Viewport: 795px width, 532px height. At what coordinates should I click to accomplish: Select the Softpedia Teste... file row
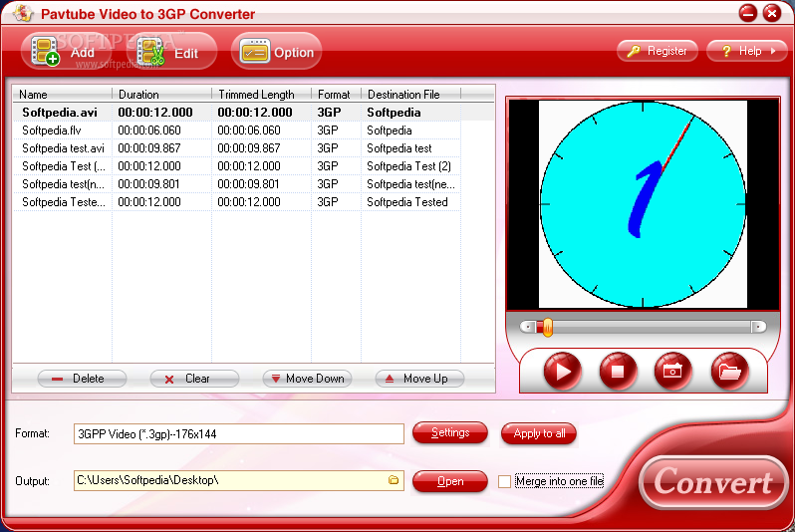pos(237,202)
